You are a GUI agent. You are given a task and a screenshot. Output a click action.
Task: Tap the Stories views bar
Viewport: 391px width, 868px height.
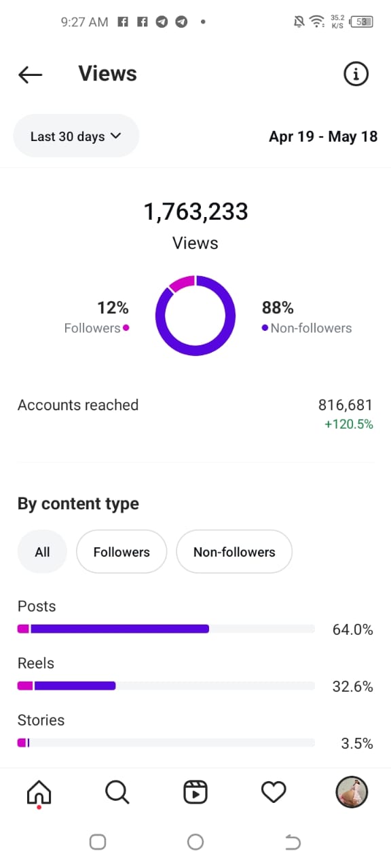tap(166, 743)
